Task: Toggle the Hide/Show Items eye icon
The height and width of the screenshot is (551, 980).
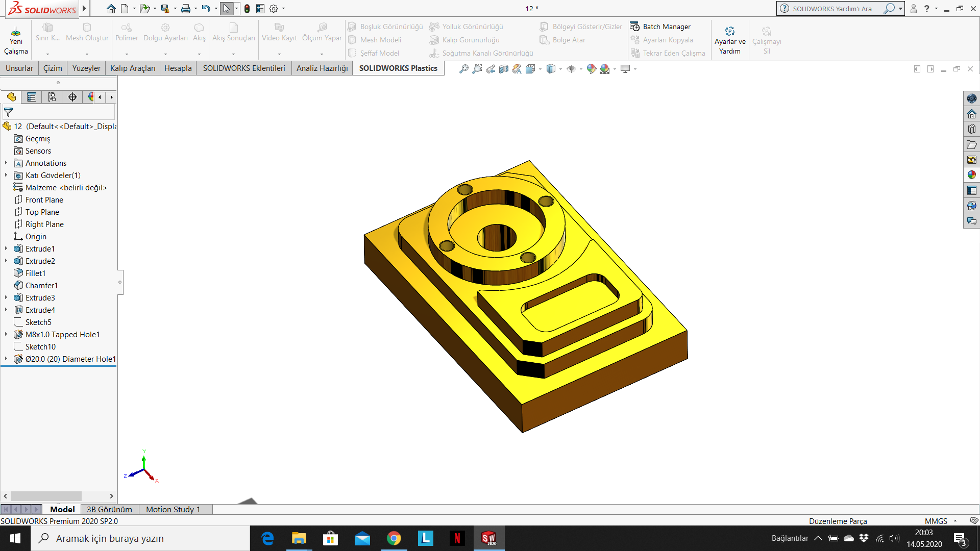Action: click(571, 69)
